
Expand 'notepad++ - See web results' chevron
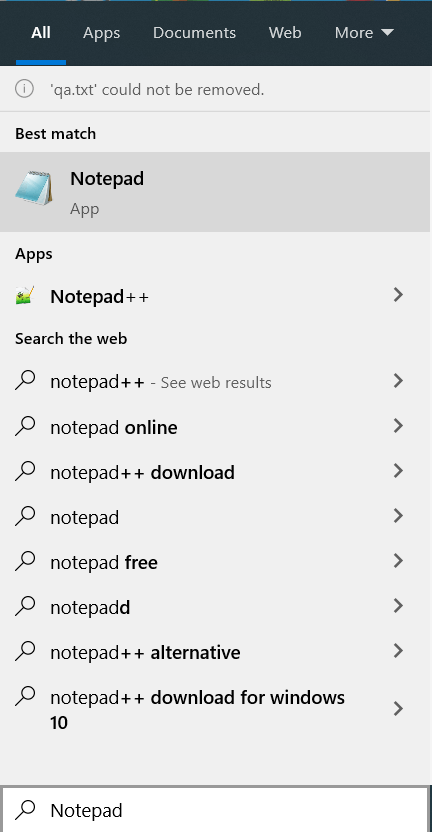click(x=398, y=381)
